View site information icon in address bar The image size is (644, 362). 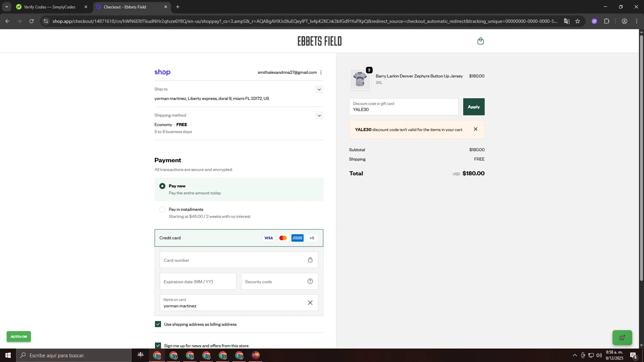click(46, 21)
